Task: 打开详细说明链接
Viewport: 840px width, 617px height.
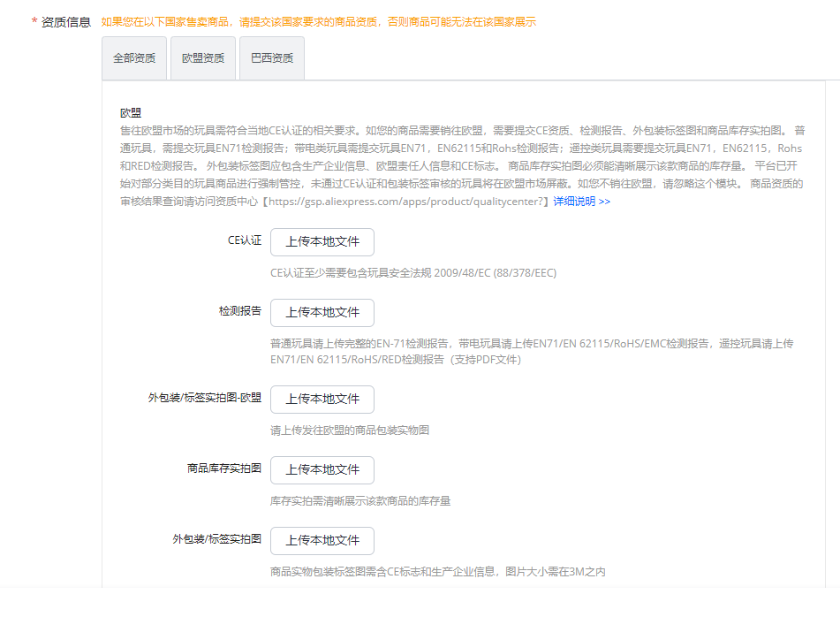Action: [583, 201]
